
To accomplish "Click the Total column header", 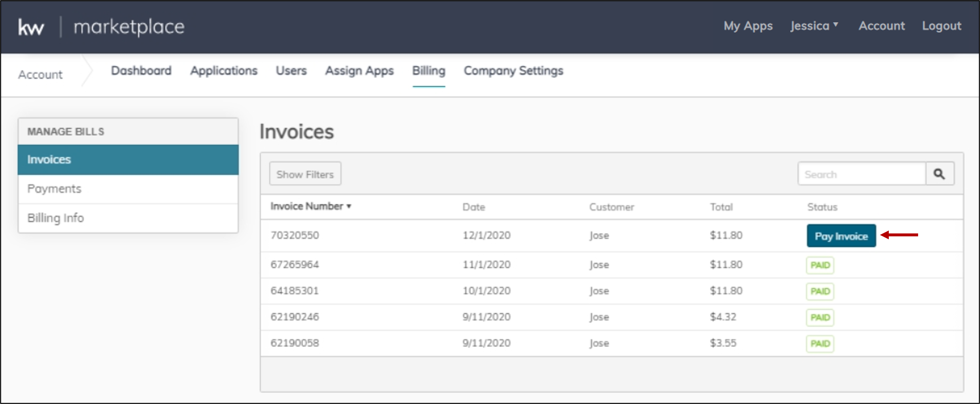I will pyautogui.click(x=721, y=207).
